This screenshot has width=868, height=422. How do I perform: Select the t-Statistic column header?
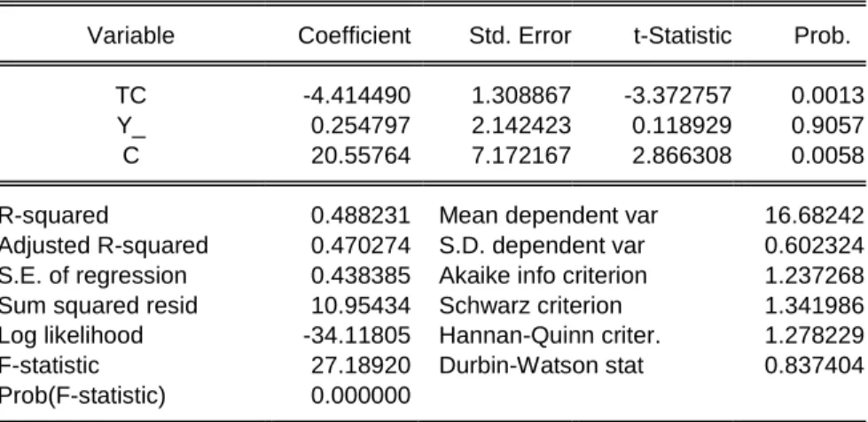(683, 36)
